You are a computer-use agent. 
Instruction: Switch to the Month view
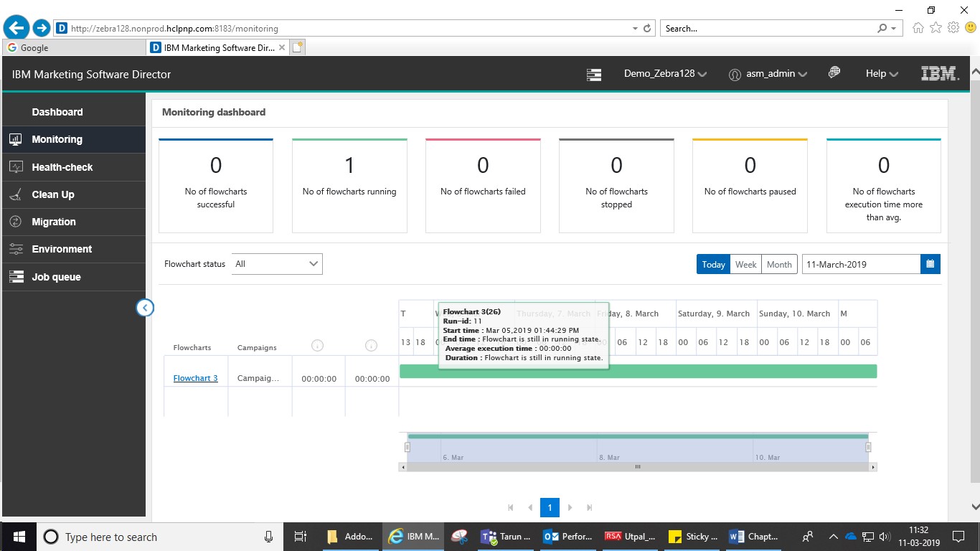tap(779, 264)
